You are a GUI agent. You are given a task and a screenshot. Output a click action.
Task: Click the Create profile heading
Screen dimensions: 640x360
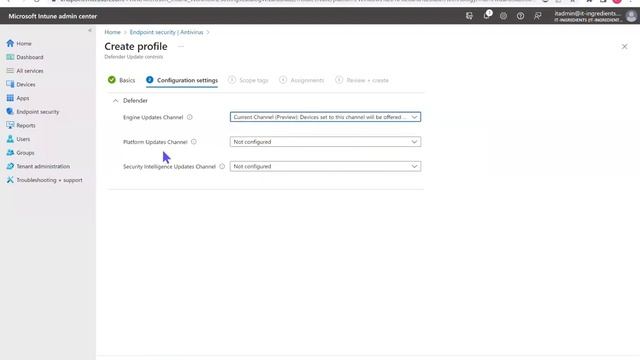(x=136, y=47)
